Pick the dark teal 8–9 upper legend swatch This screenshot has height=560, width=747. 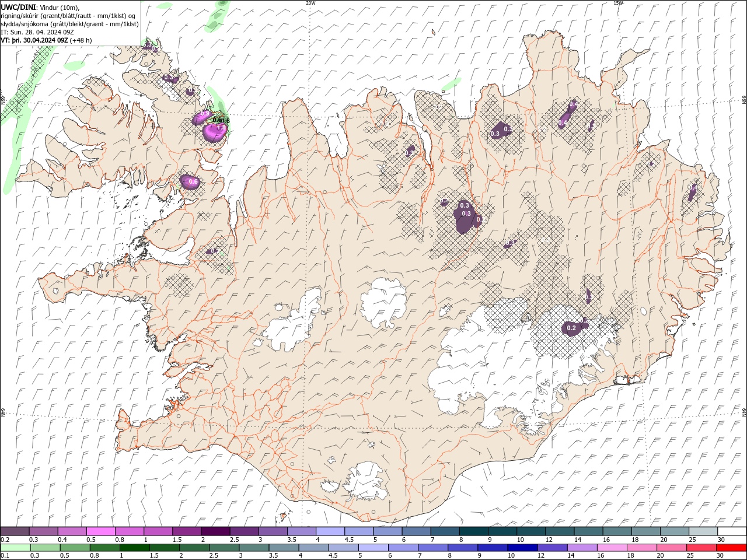pyautogui.click(x=473, y=531)
